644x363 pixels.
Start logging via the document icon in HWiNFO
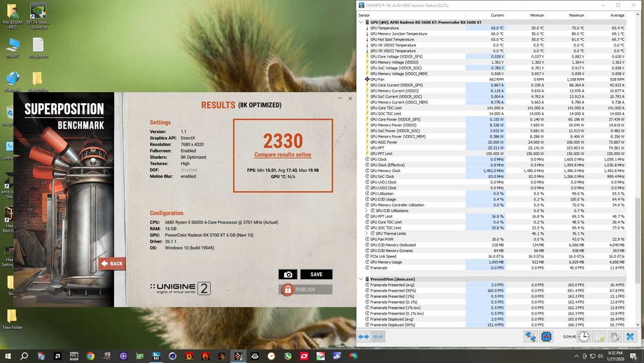[600, 337]
